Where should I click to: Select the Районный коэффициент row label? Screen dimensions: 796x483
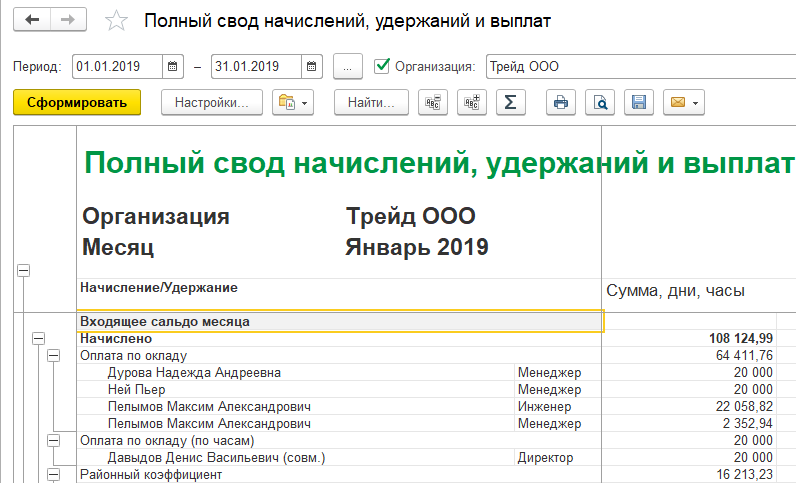point(151,475)
